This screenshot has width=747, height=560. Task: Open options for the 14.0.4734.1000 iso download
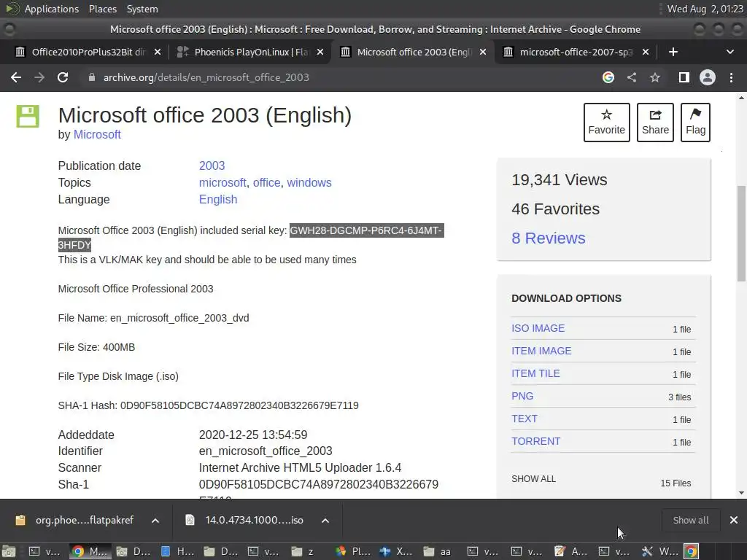tap(325, 521)
